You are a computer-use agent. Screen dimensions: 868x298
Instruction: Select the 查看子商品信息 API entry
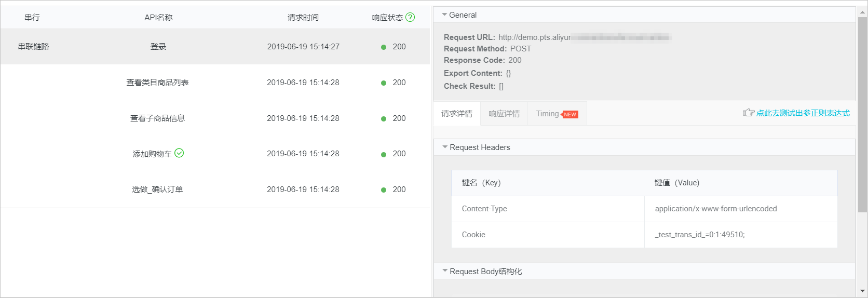click(158, 118)
